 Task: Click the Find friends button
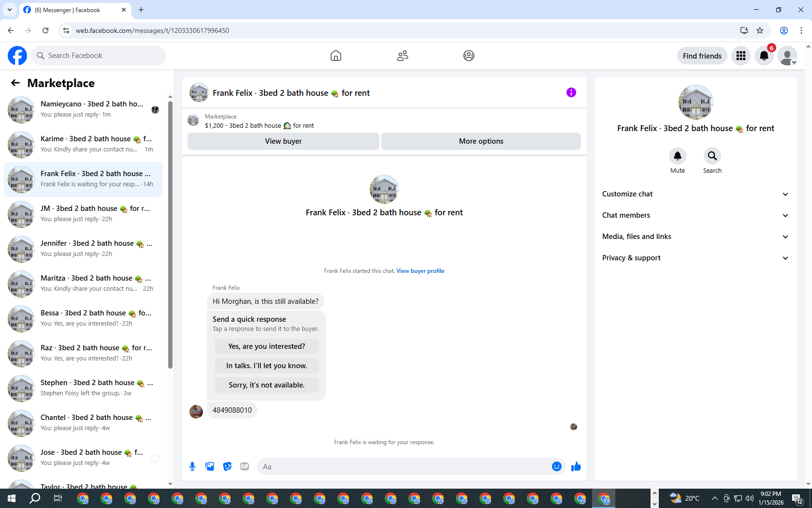pos(702,56)
